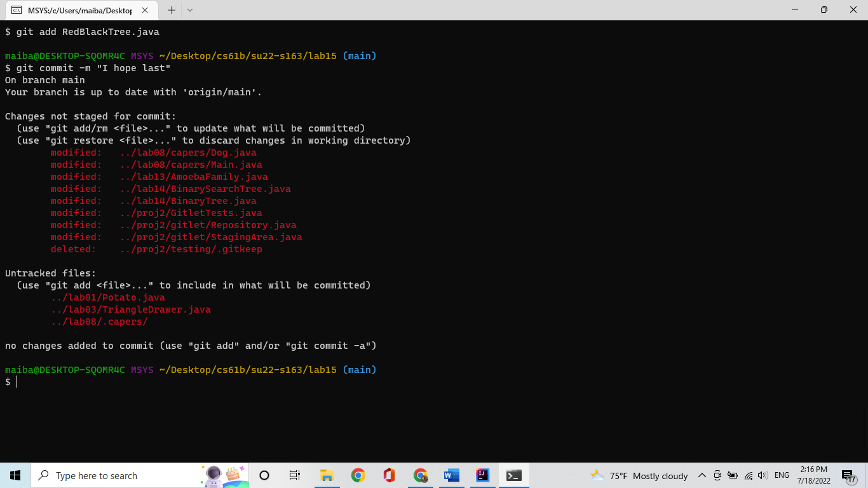Expand the new tab profile dropdown

point(189,10)
